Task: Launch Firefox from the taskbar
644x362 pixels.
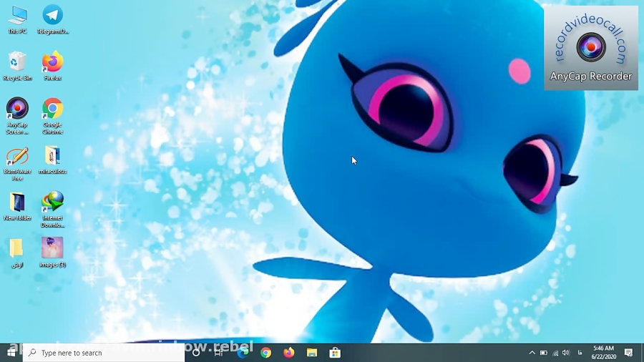Action: 289,353
